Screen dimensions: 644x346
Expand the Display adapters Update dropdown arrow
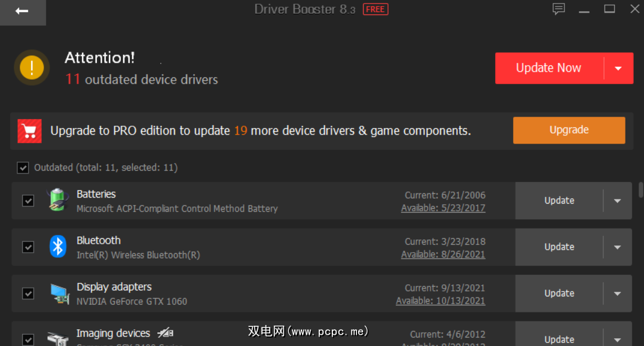pos(617,293)
